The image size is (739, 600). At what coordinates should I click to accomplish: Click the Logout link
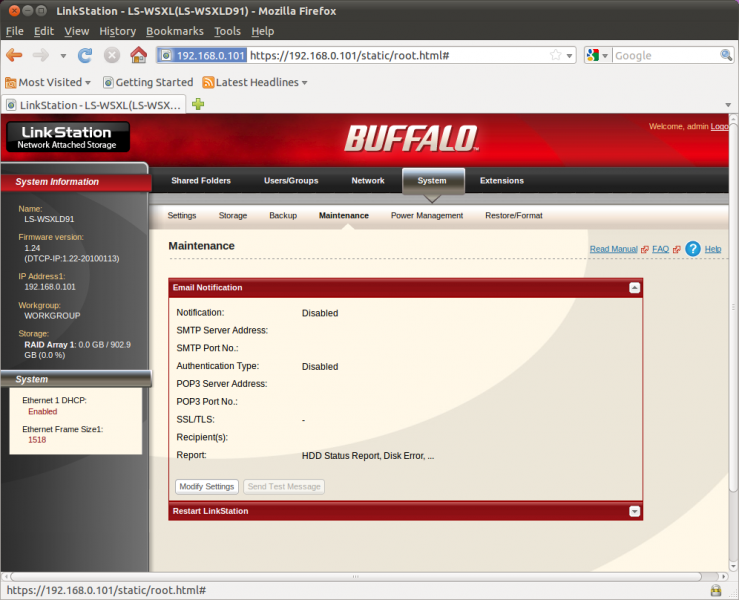click(x=720, y=126)
